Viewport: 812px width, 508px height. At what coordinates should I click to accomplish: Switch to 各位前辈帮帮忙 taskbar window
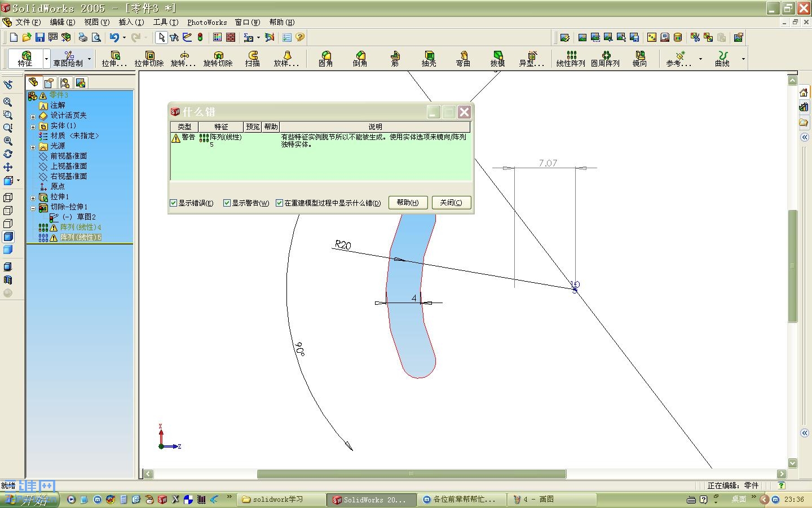pyautogui.click(x=462, y=500)
